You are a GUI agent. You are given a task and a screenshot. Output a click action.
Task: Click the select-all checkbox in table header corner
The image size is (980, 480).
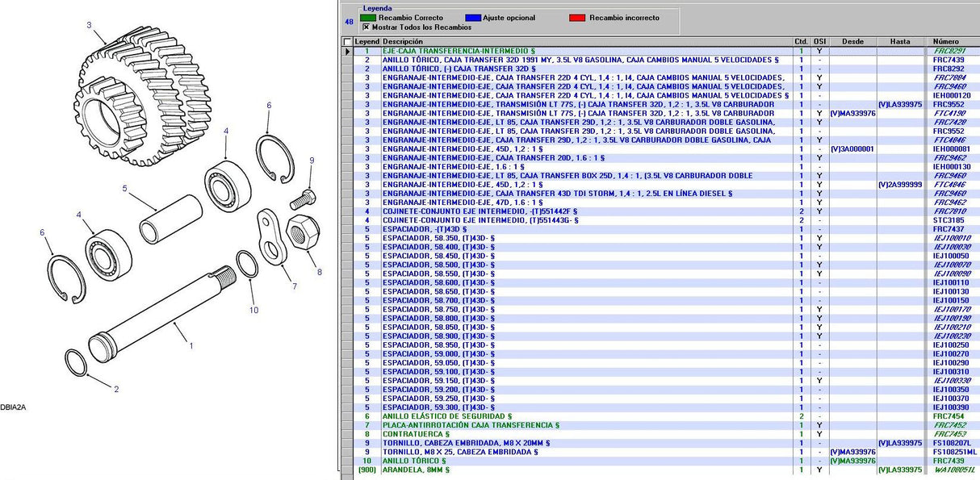(347, 41)
